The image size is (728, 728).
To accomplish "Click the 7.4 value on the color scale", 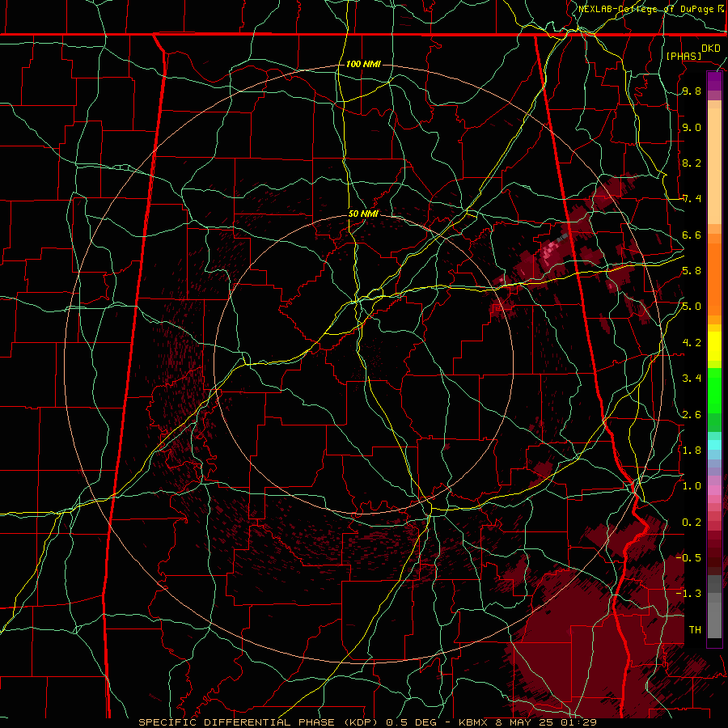I will tap(692, 199).
